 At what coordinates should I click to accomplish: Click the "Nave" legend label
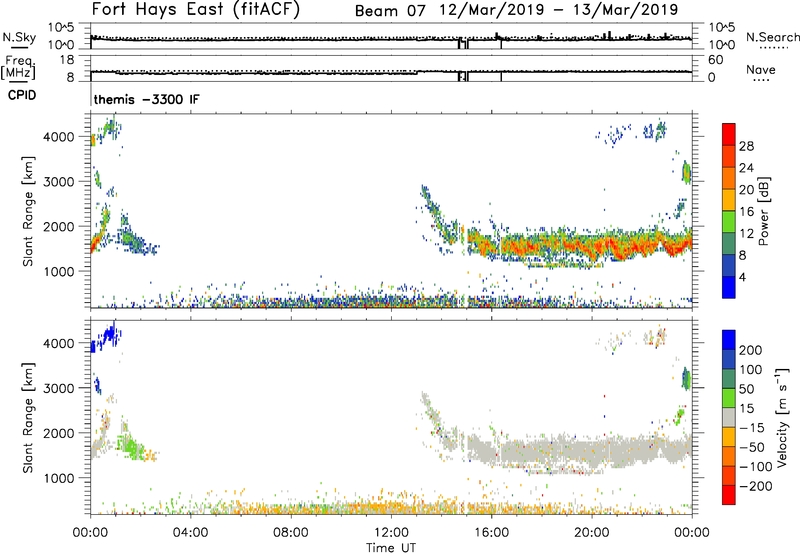pyautogui.click(x=760, y=69)
